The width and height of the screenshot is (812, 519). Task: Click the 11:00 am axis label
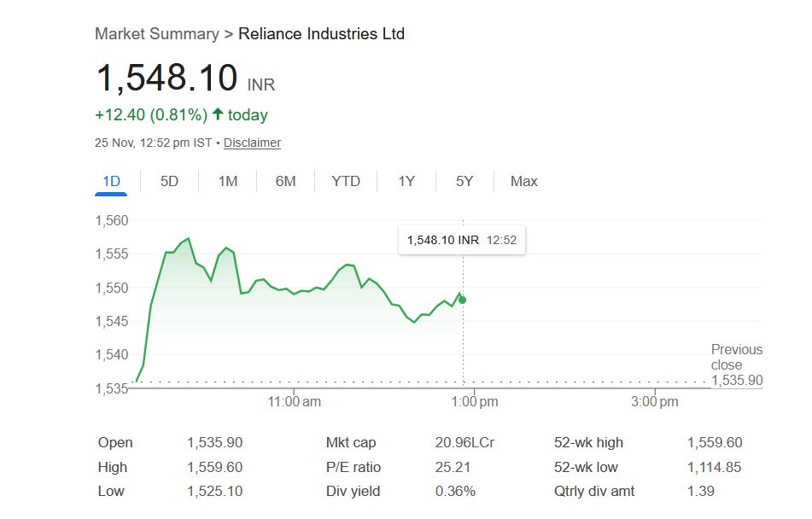(294, 401)
